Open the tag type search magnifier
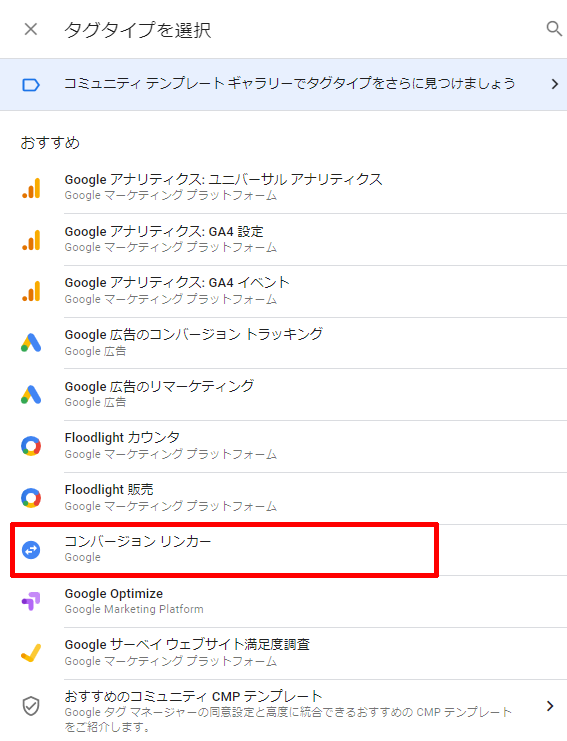Image resolution: width=567 pixels, height=741 pixels. point(554,28)
